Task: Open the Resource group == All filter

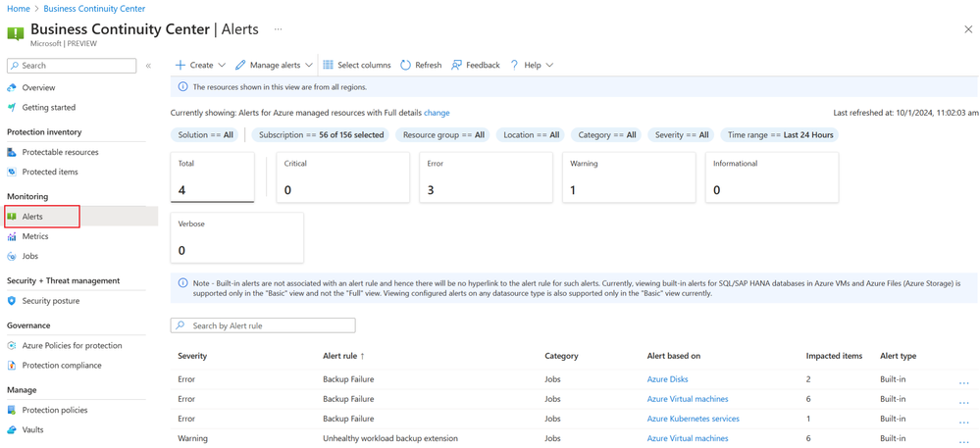Action: (x=443, y=135)
